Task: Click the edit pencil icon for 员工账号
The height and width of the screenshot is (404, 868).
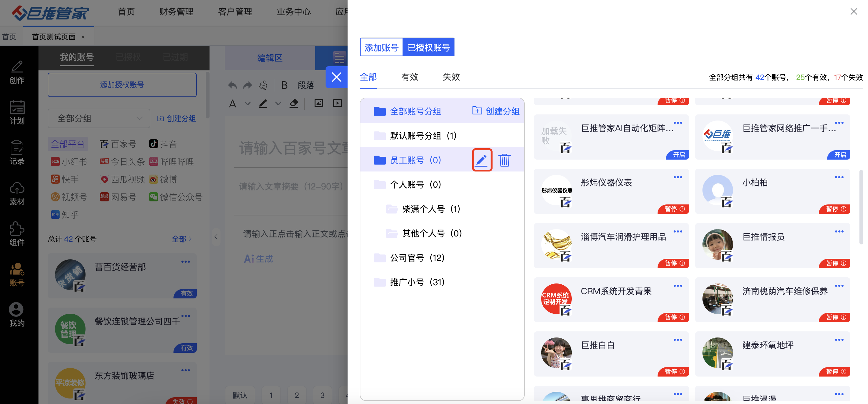Action: tap(482, 160)
